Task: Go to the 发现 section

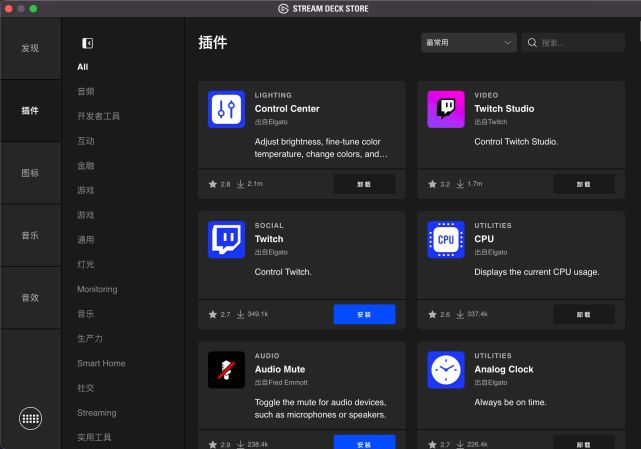Action: [x=31, y=48]
